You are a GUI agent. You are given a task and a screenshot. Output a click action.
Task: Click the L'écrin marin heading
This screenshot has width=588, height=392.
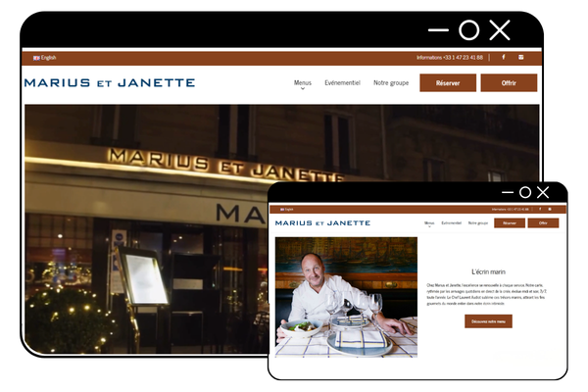[x=488, y=271]
